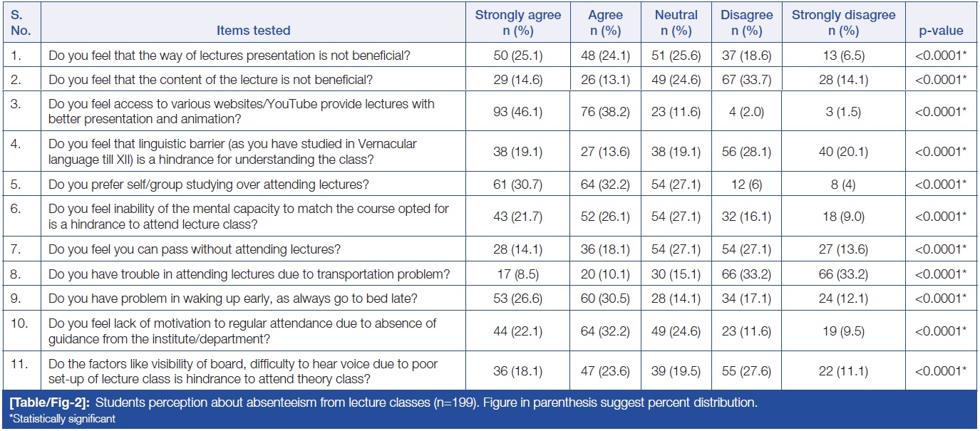This screenshot has width=980, height=431.
Task: Click the "22 (11.1)" cell in row 11
Action: (x=843, y=370)
